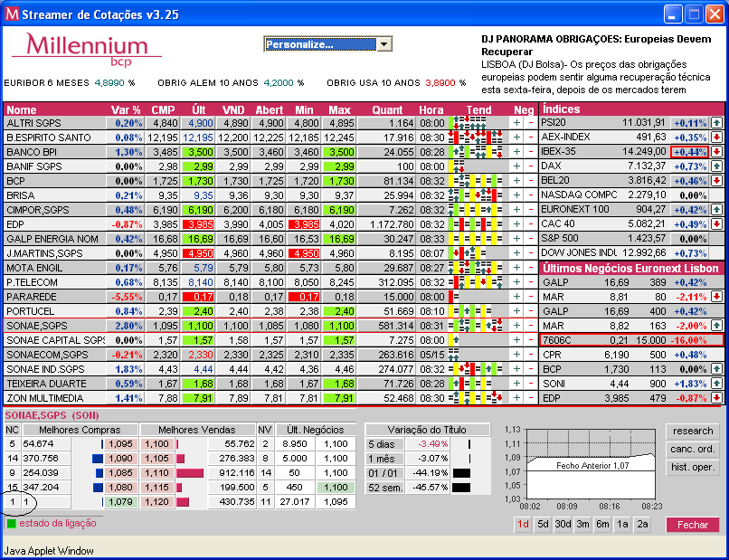This screenshot has width=729, height=560.
Task: Click the minus icon in BCP stock row
Action: [531, 181]
